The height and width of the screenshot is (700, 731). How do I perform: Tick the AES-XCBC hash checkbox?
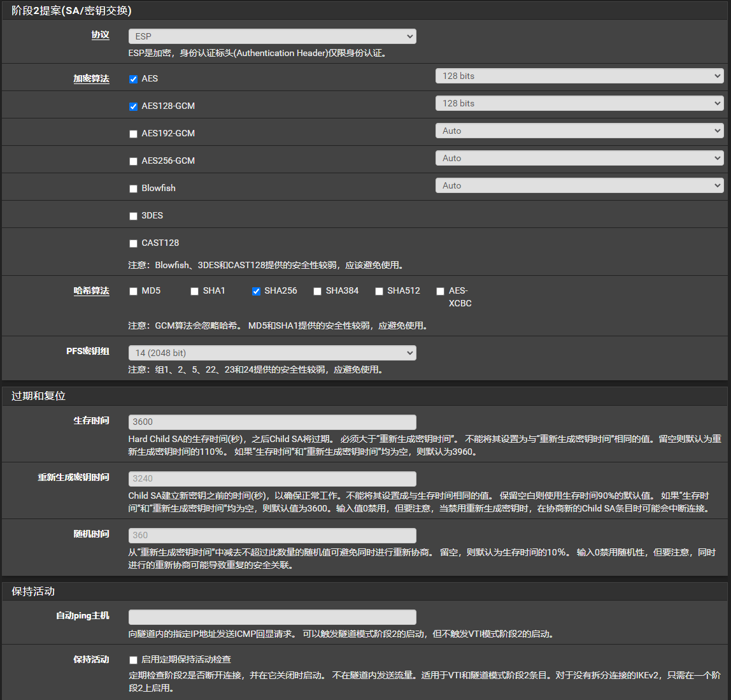click(440, 291)
